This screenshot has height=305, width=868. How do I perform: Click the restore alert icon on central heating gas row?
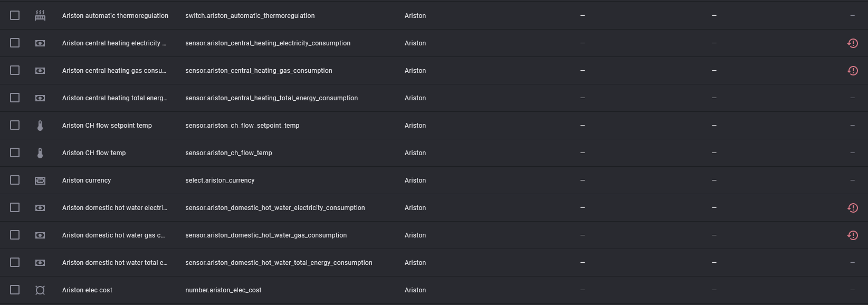[853, 70]
